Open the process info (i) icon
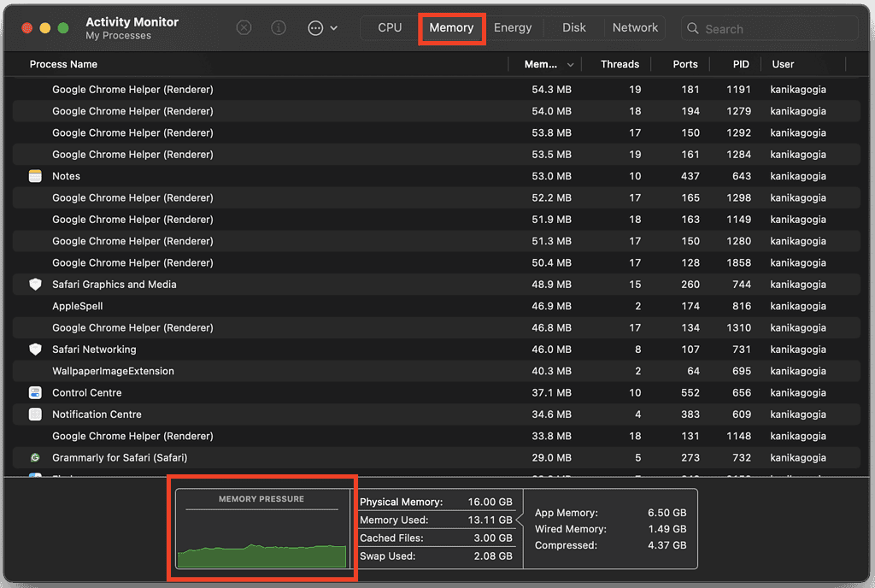 [279, 27]
